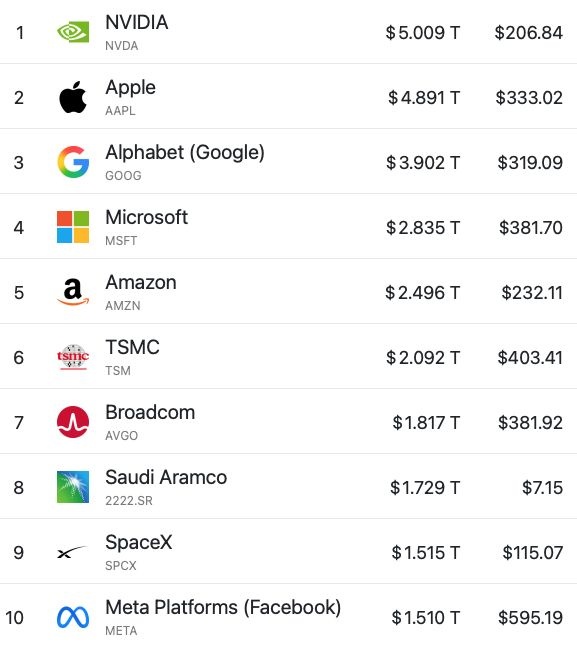Click the SPCX ticker symbol

(x=121, y=566)
